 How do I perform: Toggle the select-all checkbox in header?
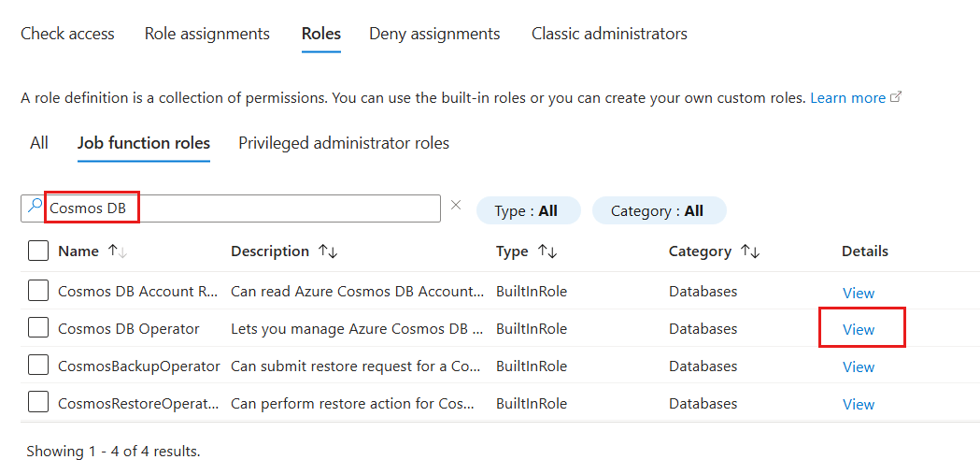tap(38, 251)
